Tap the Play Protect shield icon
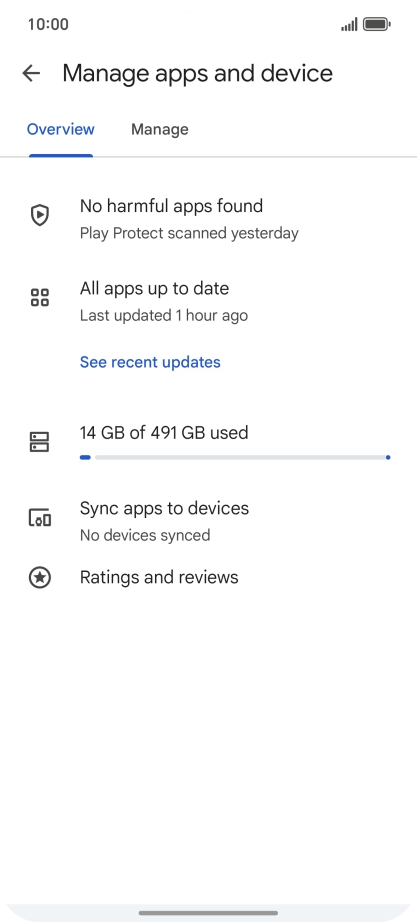Image resolution: width=417 pixels, height=922 pixels. coord(39,215)
